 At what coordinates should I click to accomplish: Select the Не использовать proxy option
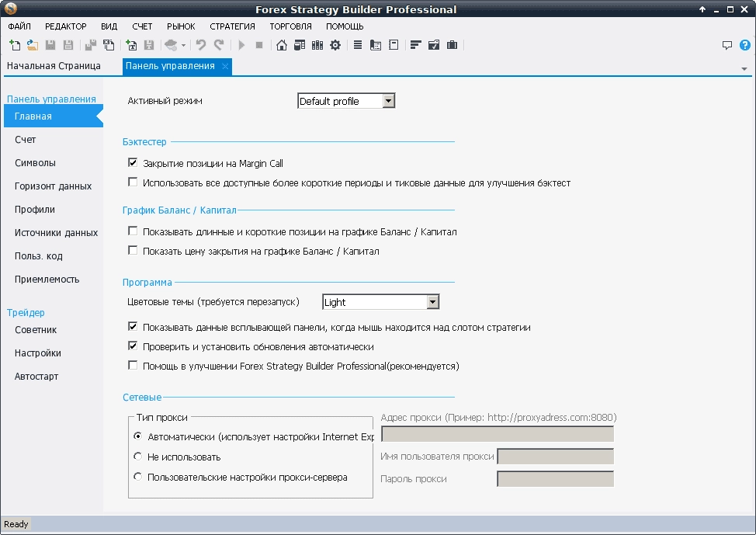[x=138, y=456]
